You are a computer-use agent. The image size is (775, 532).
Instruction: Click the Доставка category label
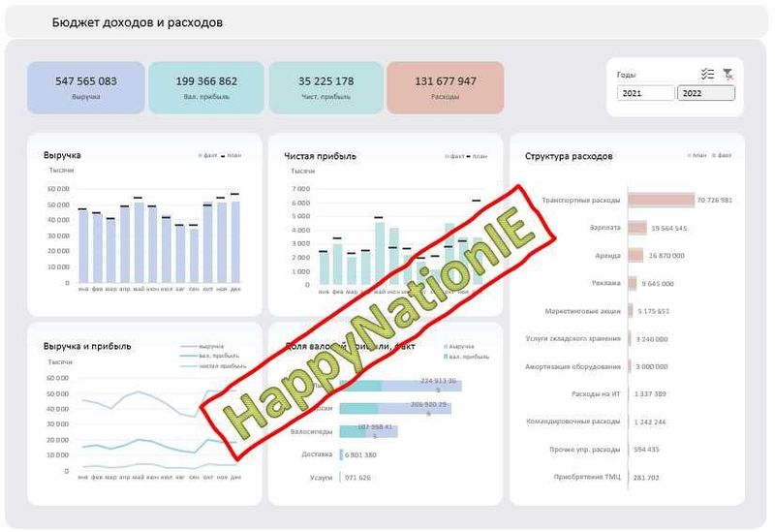317,454
